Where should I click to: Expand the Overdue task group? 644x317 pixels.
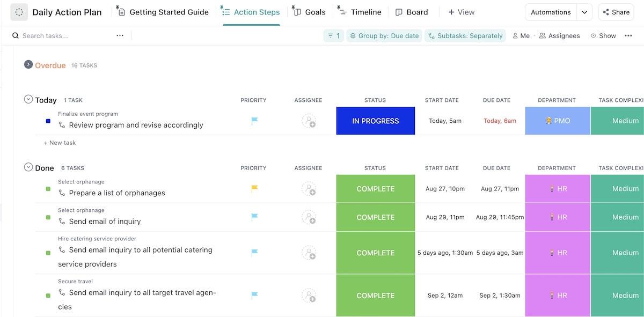(x=28, y=64)
